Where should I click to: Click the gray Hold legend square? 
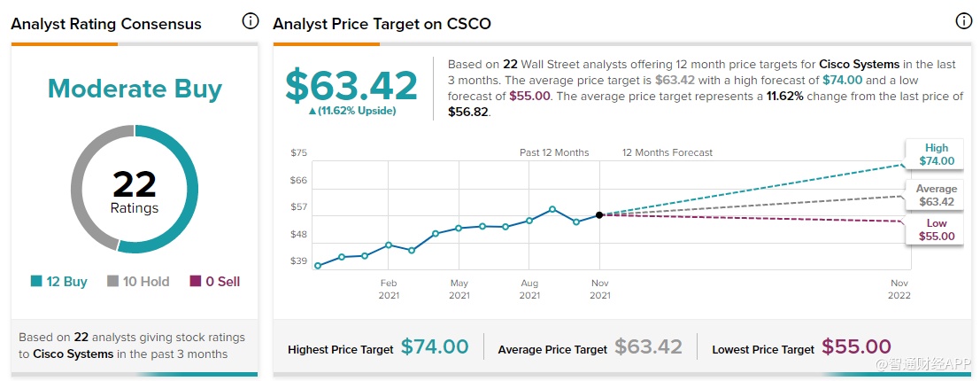pyautogui.click(x=112, y=282)
